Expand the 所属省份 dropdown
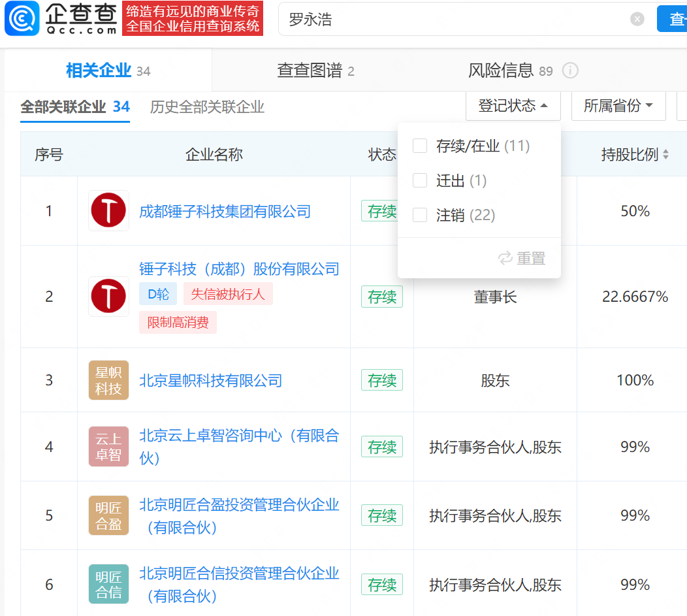This screenshot has height=616, width=687. [618, 106]
